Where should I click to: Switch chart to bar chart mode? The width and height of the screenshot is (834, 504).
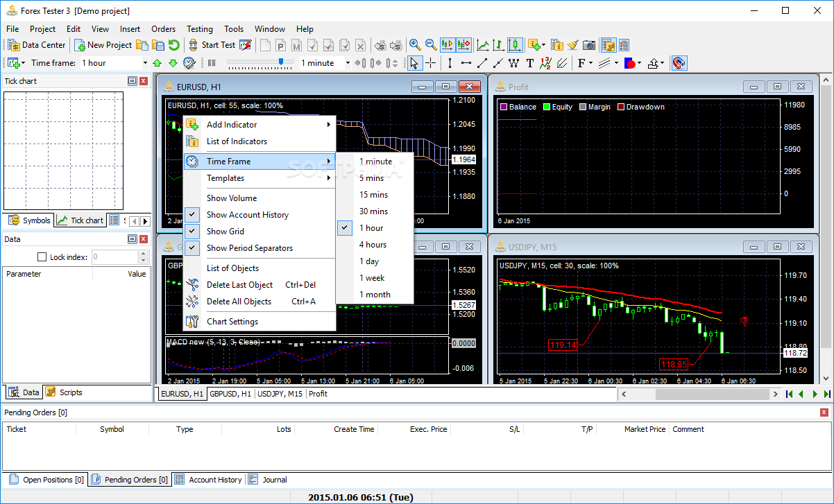tap(499, 45)
